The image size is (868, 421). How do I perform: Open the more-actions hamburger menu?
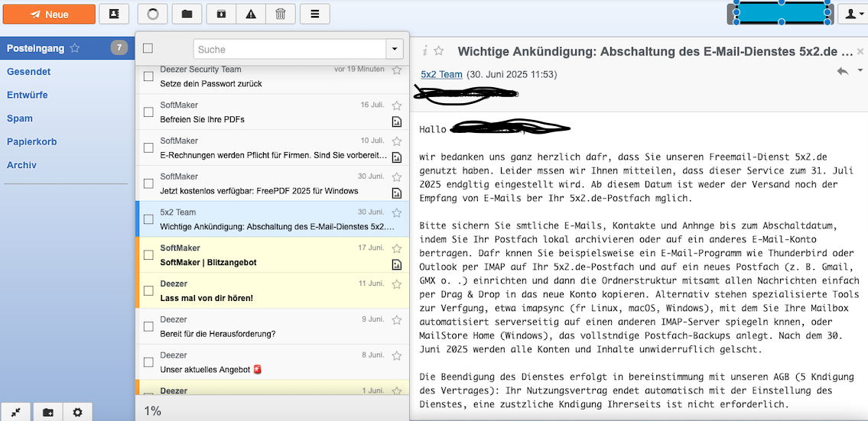(x=315, y=14)
